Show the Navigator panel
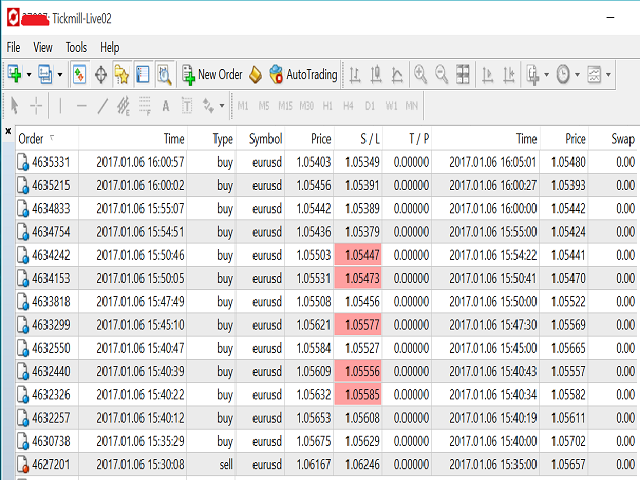Image resolution: width=640 pixels, height=480 pixels. [122, 74]
